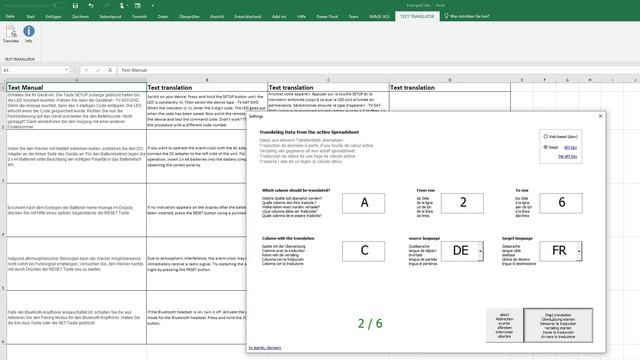The height and width of the screenshot is (360, 640).
Task: Select column D Text translation header cell
Action: (450, 87)
